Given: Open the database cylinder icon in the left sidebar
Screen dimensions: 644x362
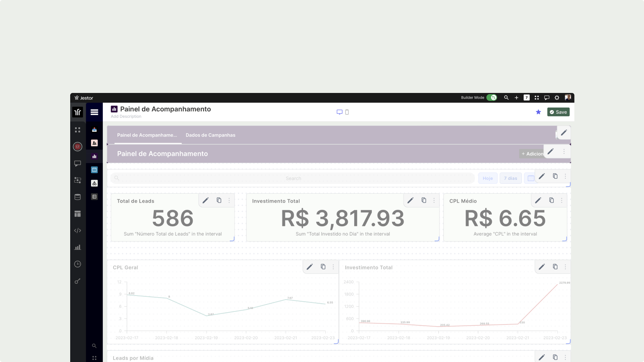Looking at the screenshot, I should tap(78, 197).
